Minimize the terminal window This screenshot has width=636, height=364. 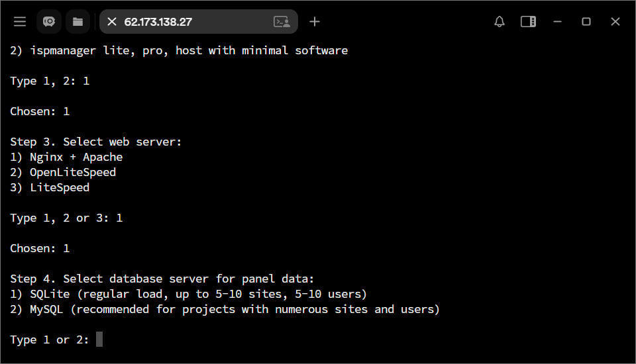coord(557,22)
